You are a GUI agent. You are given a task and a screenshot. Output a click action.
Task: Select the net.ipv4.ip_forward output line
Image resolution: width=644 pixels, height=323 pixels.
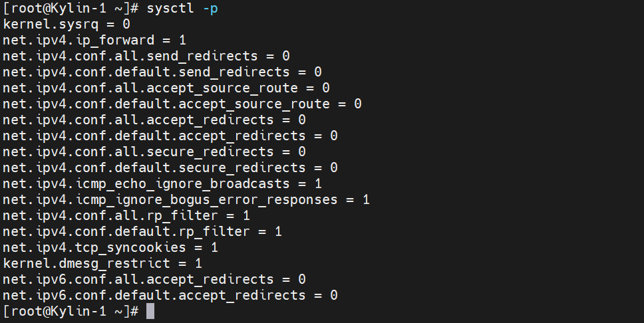[x=94, y=40]
